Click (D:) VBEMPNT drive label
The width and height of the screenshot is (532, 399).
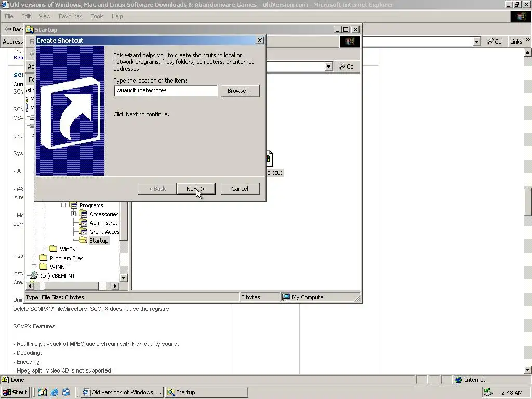57,276
